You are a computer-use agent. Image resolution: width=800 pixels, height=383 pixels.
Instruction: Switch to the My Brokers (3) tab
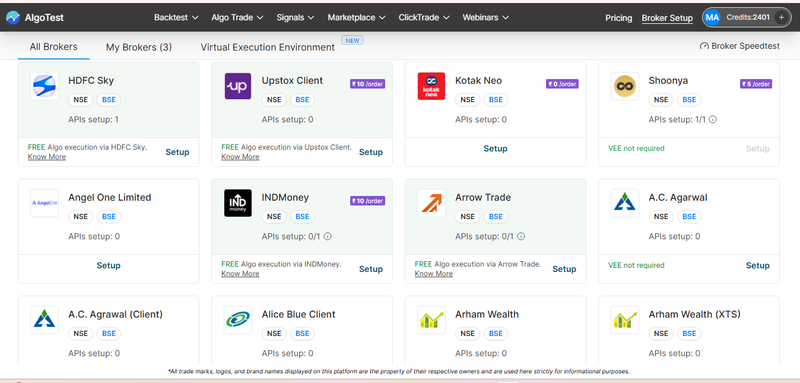click(139, 47)
